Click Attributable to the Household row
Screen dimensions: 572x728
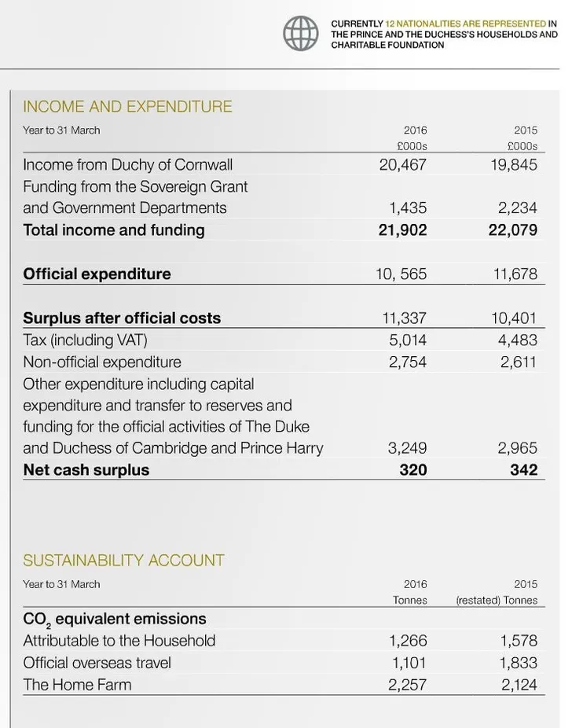tap(284, 641)
